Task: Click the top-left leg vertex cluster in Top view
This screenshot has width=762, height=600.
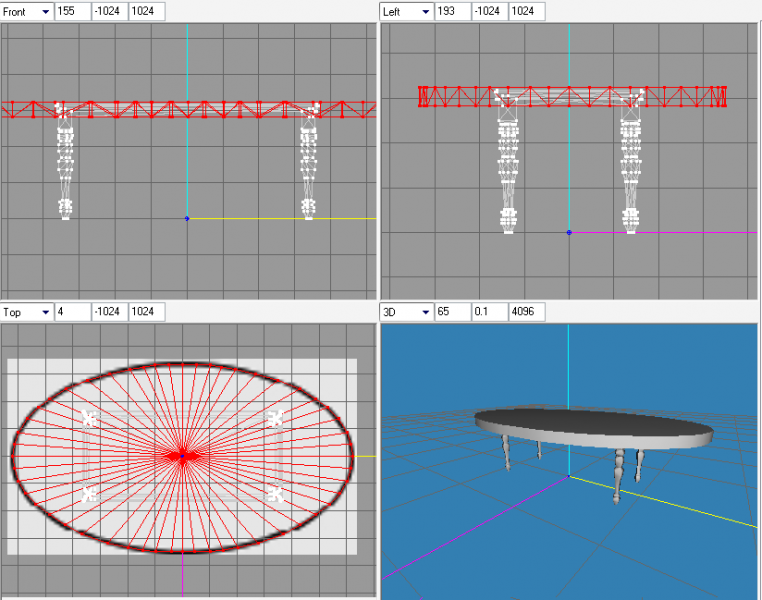Action: [89, 418]
